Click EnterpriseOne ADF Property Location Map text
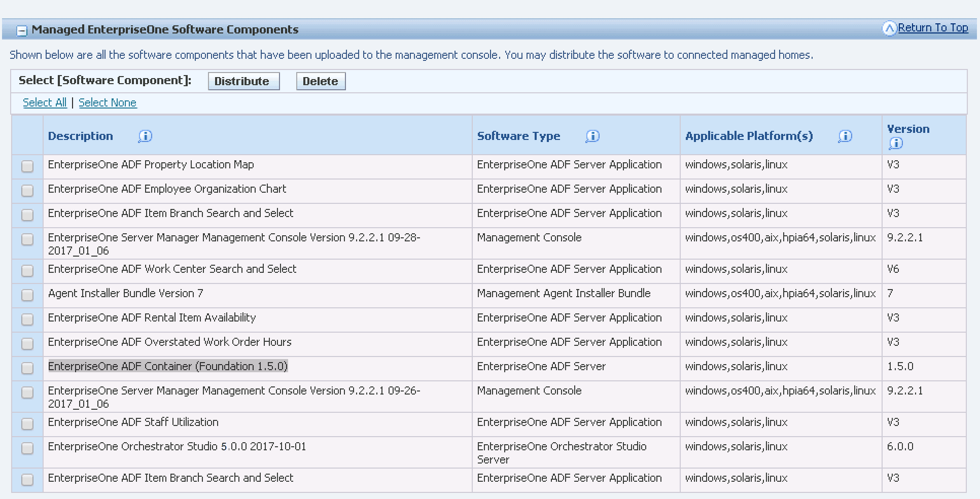This screenshot has height=499, width=980. coord(151,164)
